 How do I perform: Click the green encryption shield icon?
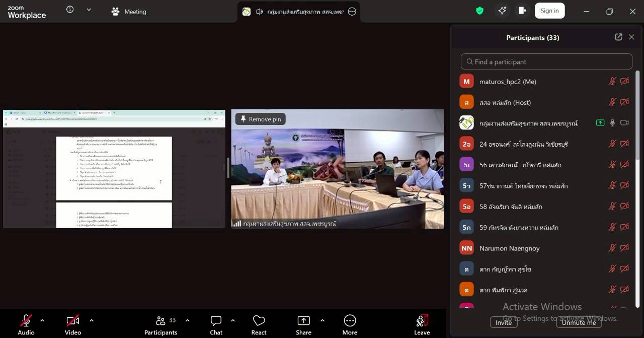(x=479, y=11)
